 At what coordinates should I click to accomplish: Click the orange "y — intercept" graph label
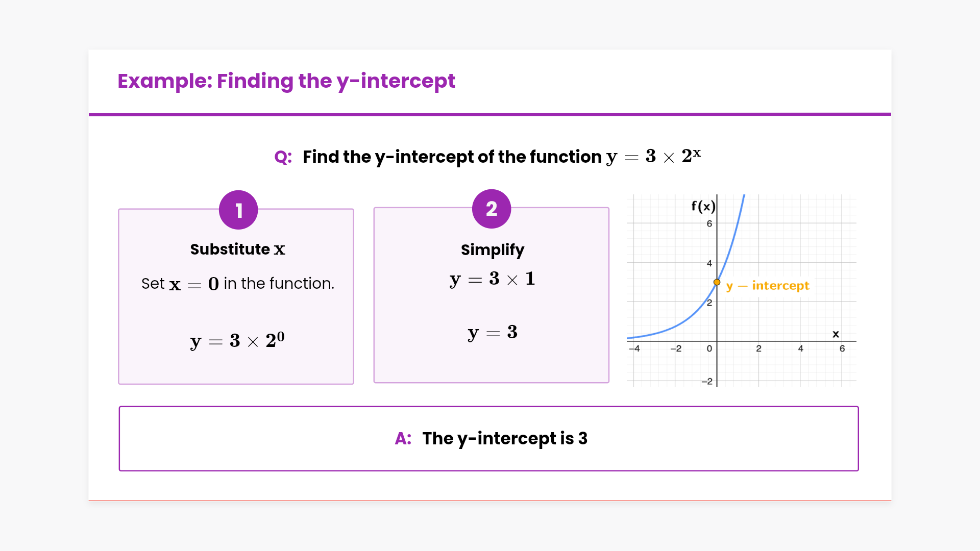pyautogui.click(x=768, y=286)
